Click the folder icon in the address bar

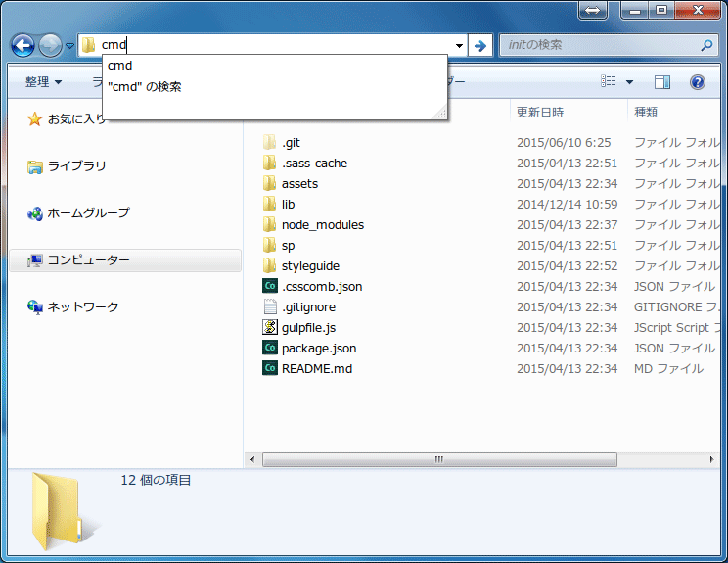88,45
